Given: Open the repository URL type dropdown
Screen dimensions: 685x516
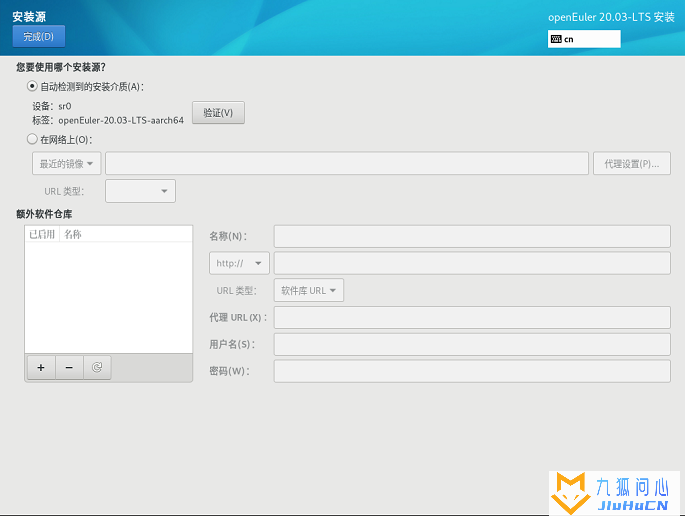Looking at the screenshot, I should (308, 291).
